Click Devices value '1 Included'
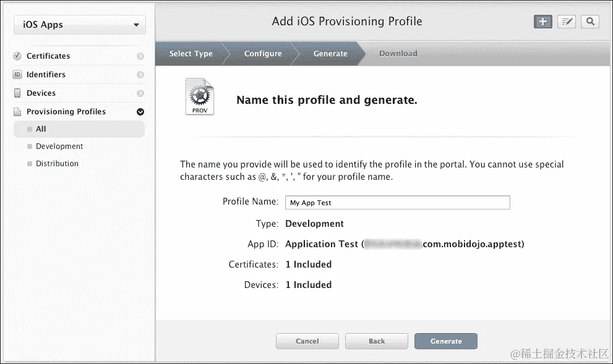This screenshot has height=364, width=613. 309,285
